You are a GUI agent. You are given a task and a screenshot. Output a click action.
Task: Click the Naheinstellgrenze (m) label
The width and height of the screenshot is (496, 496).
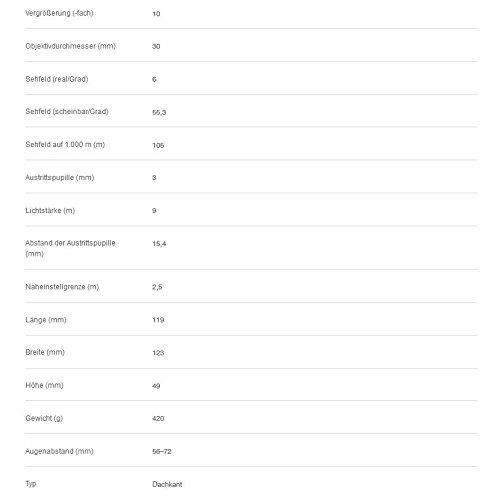(x=62, y=287)
